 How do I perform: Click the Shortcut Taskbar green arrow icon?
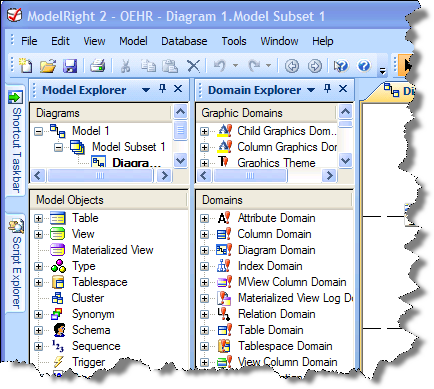pos(15,97)
